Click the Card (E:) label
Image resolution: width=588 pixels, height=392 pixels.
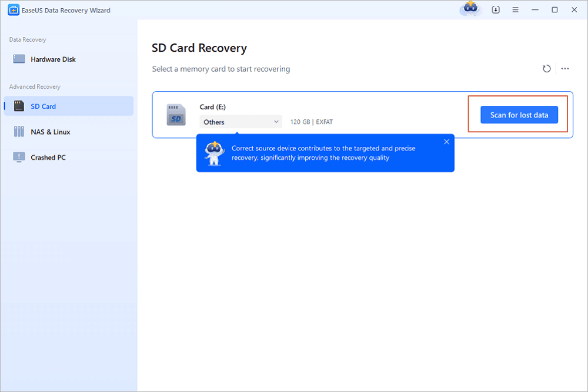point(213,107)
